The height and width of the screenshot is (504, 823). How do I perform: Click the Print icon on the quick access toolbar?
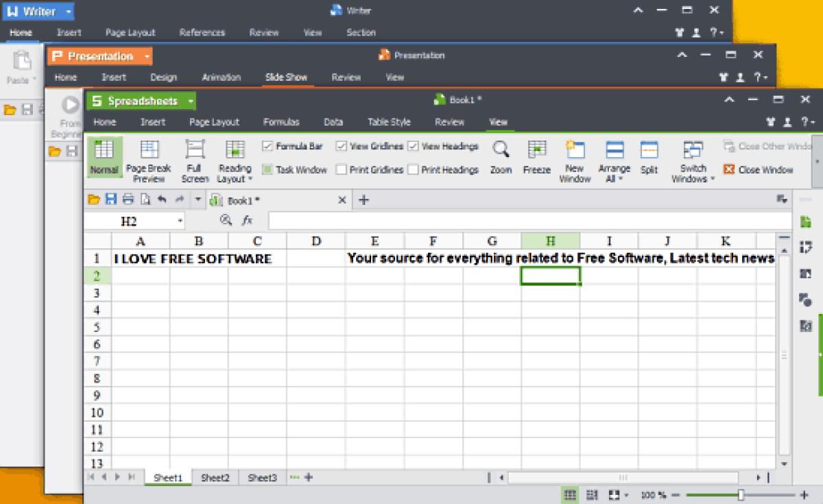[128, 200]
